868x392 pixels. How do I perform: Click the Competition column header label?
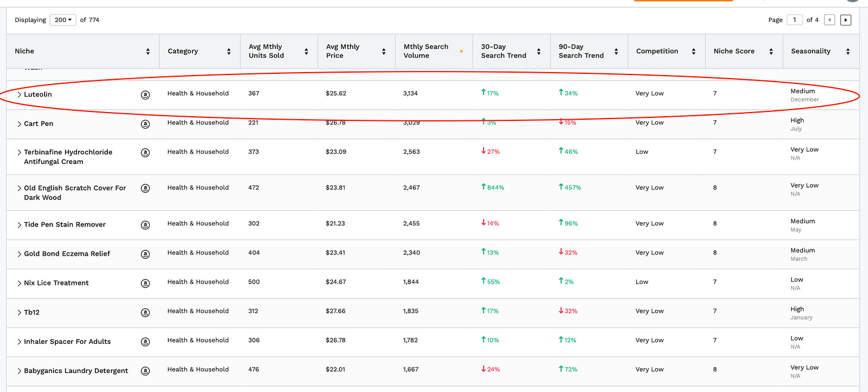click(657, 51)
